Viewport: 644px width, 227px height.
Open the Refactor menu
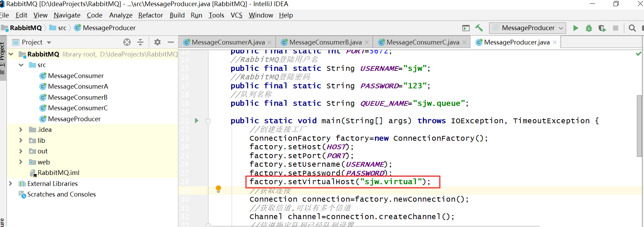coord(151,15)
